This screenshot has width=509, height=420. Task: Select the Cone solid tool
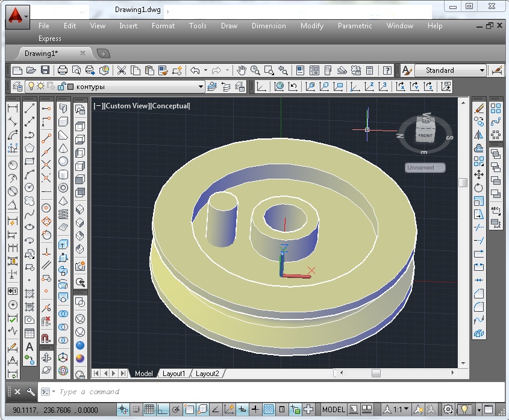(x=63, y=148)
